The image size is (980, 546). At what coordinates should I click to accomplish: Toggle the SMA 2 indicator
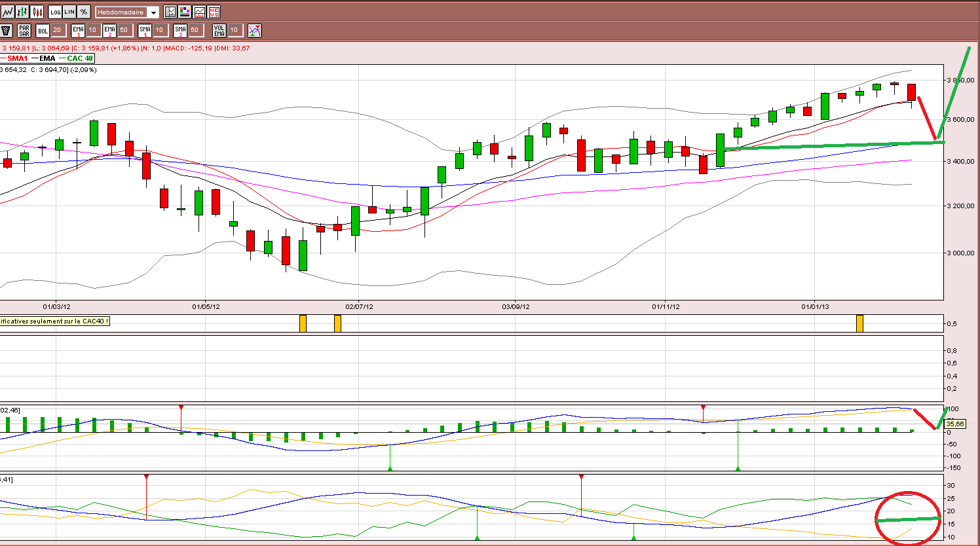[180, 30]
